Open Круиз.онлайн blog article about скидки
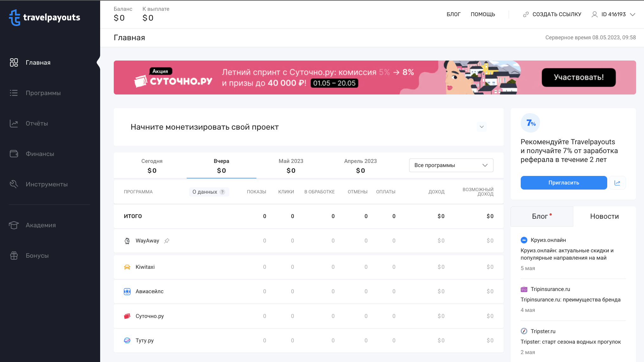The image size is (644, 362). click(x=567, y=254)
